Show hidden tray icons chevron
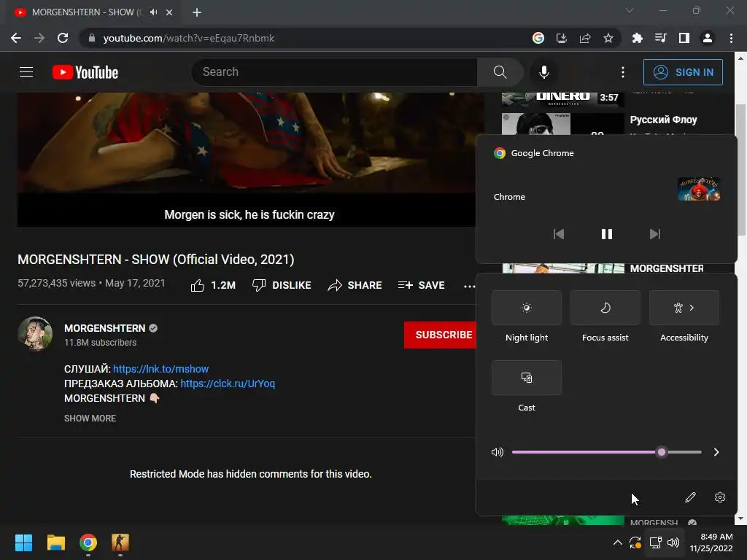Viewport: 747px width, 560px height. tap(617, 542)
